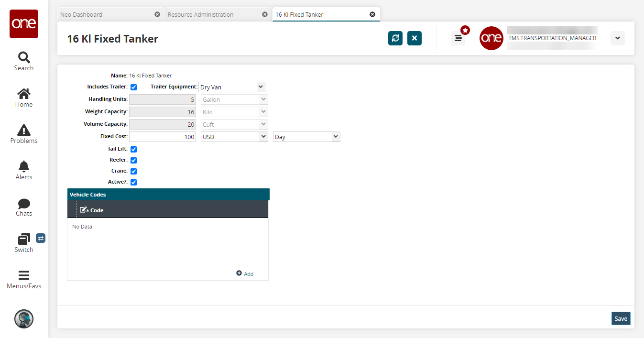Open the Handling Units Gallon dropdown
Screen dimensions: 644x338
click(x=235, y=99)
